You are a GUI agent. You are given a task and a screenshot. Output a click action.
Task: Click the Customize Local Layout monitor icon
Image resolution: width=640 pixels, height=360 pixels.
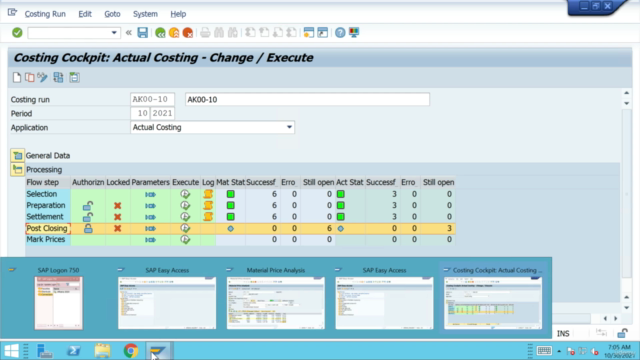click(x=354, y=33)
